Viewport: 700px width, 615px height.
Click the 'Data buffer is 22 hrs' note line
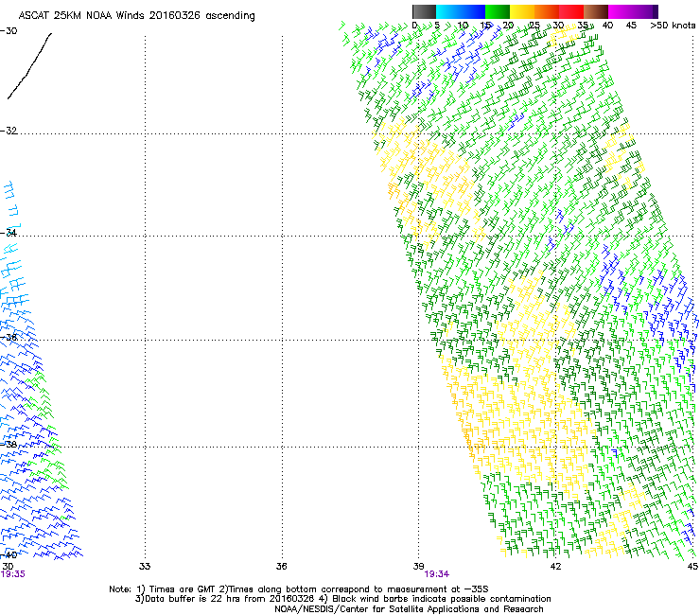point(342,599)
